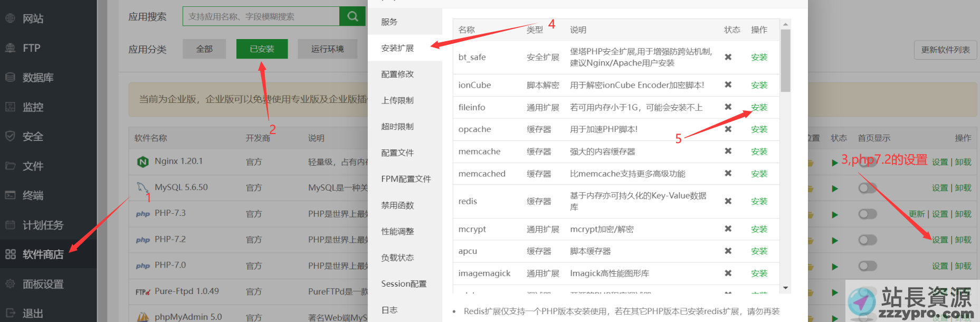Open 网站 in the left sidebar
The height and width of the screenshot is (322, 980).
point(33,18)
